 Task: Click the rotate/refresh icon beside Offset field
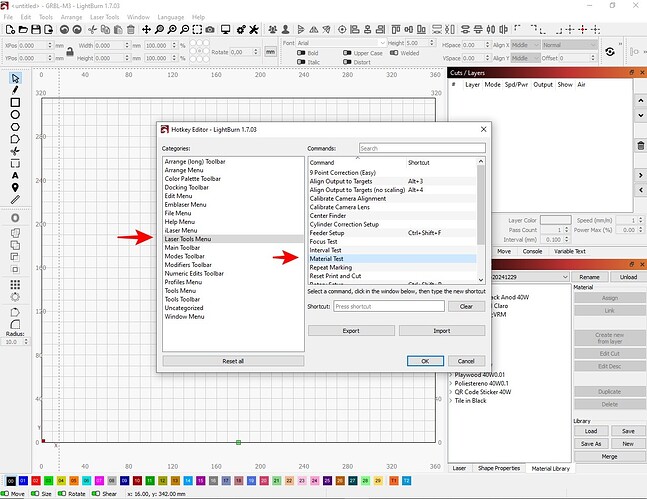610,52
